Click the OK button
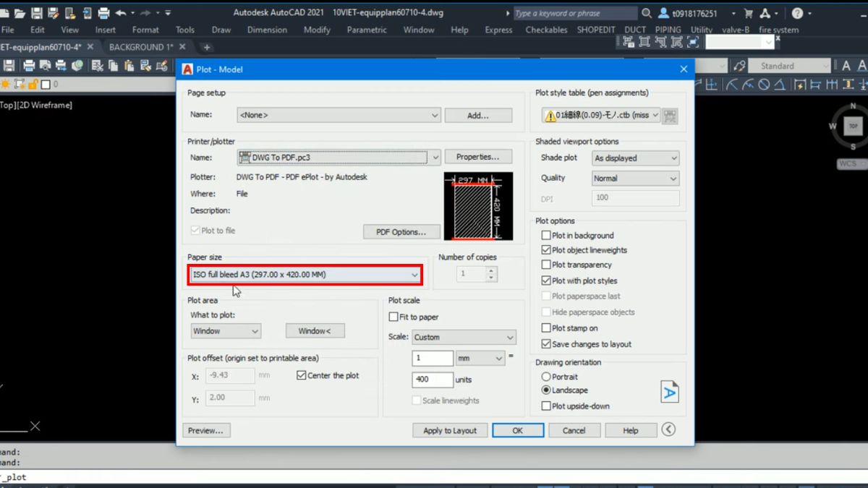 tap(517, 430)
